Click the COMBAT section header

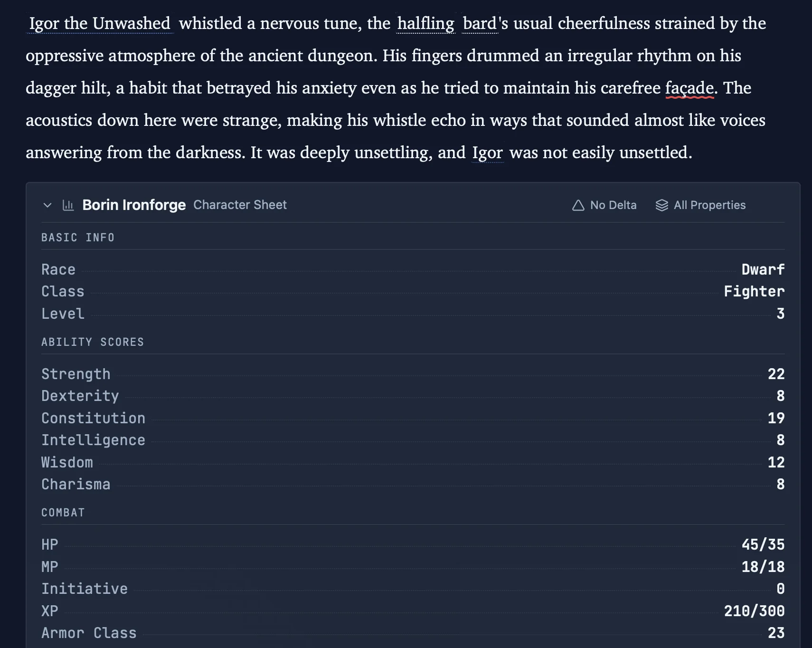63,512
